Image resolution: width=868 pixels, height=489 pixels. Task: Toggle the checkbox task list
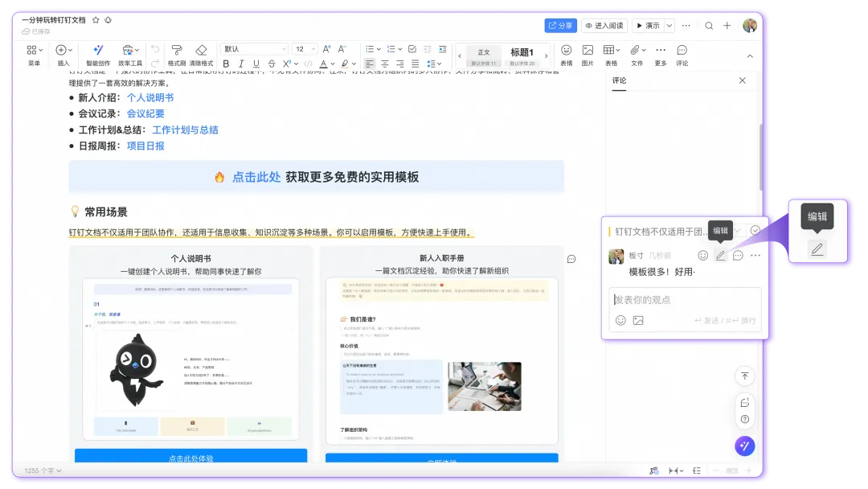tap(411, 49)
